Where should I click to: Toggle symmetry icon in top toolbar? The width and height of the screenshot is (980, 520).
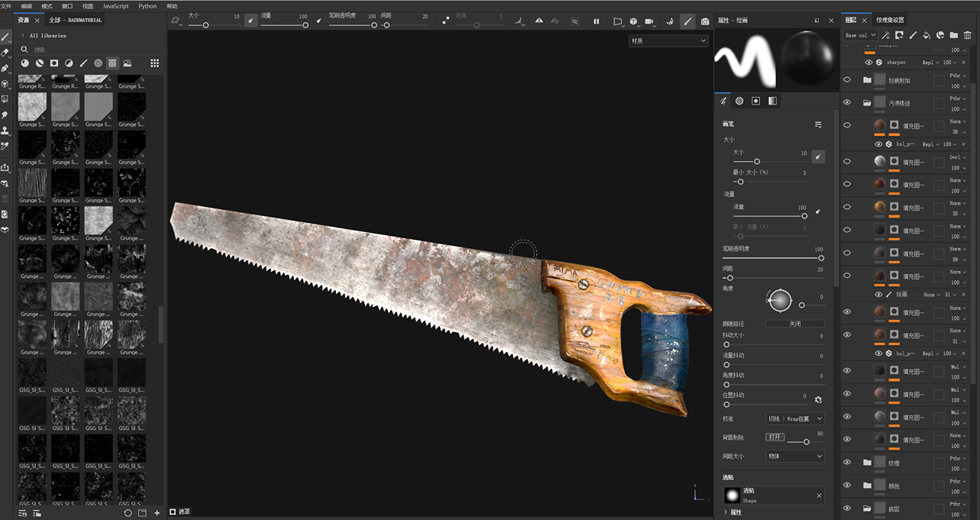coord(539,21)
